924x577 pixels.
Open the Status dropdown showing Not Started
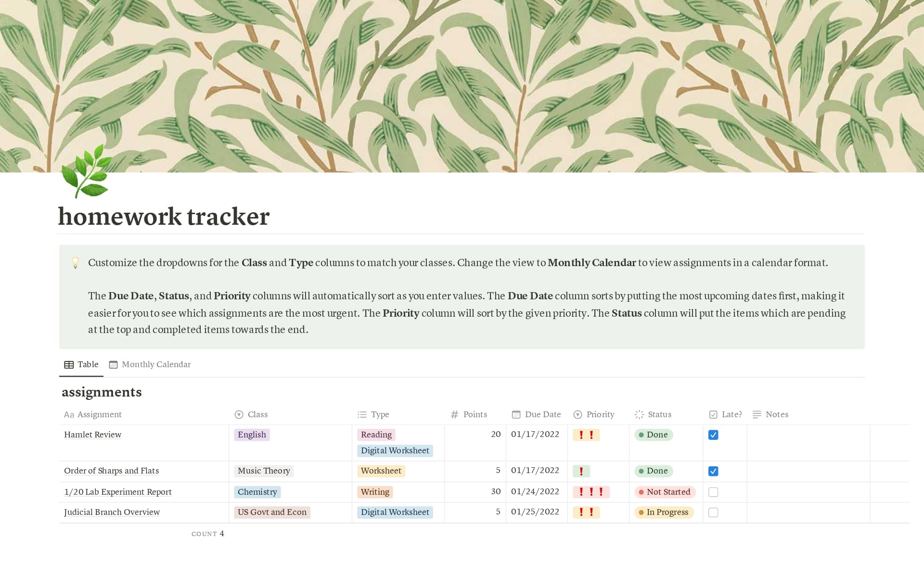point(665,492)
